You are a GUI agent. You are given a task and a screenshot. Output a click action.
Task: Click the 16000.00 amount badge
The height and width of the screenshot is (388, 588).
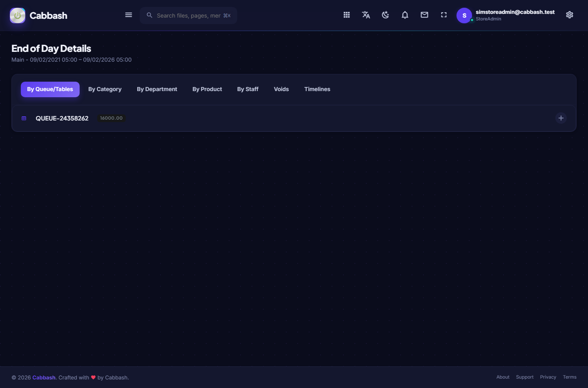[111, 118]
